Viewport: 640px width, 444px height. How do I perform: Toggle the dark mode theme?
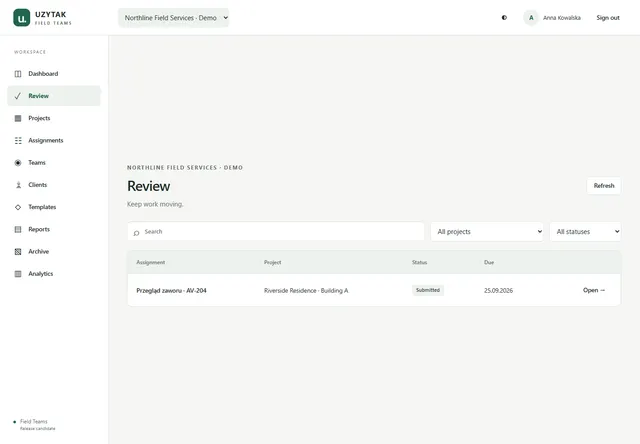[x=504, y=18]
